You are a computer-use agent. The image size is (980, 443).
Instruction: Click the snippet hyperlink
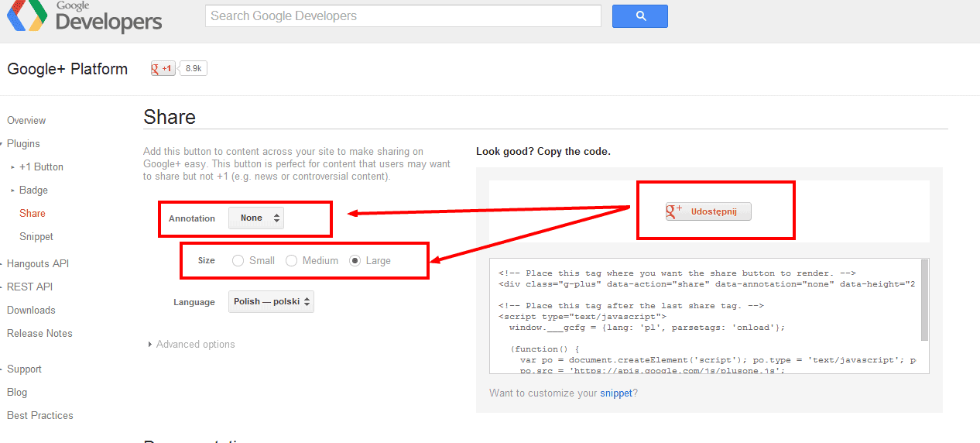[616, 393]
